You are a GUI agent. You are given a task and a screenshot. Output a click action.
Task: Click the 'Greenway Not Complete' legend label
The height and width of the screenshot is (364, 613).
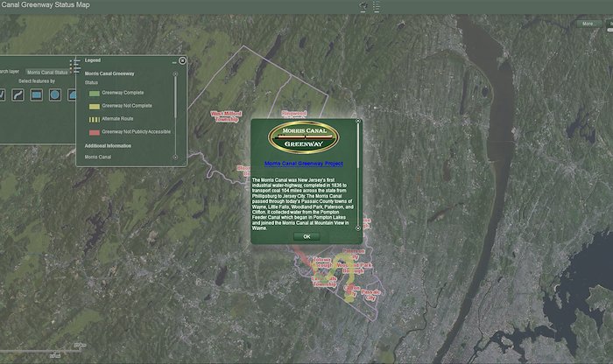click(x=127, y=106)
